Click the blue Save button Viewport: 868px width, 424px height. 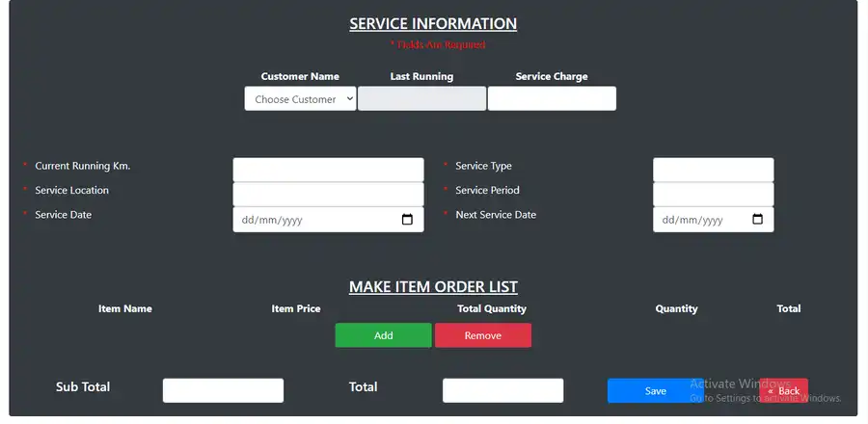click(655, 390)
